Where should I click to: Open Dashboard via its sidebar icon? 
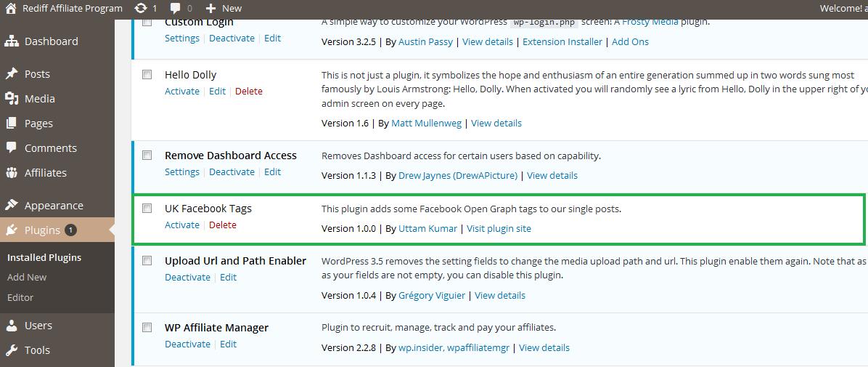click(x=11, y=41)
